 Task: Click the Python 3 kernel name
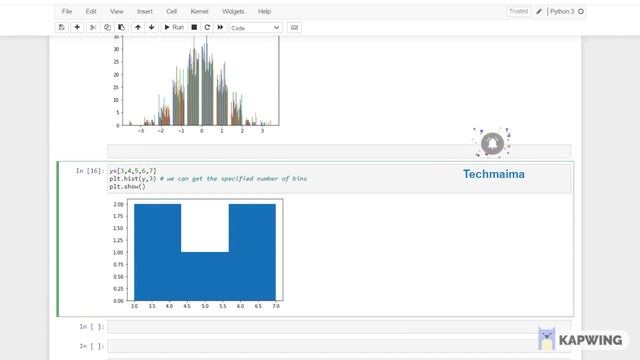pyautogui.click(x=562, y=11)
